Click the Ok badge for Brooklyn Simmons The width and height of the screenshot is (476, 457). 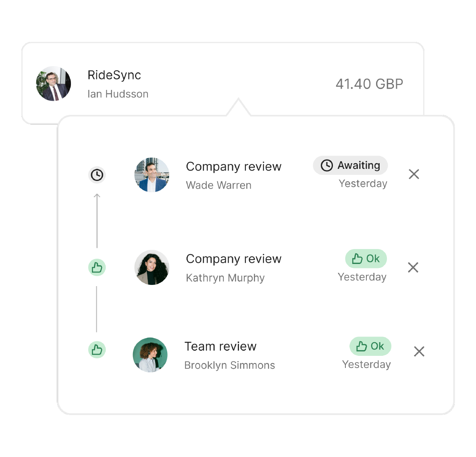click(370, 346)
